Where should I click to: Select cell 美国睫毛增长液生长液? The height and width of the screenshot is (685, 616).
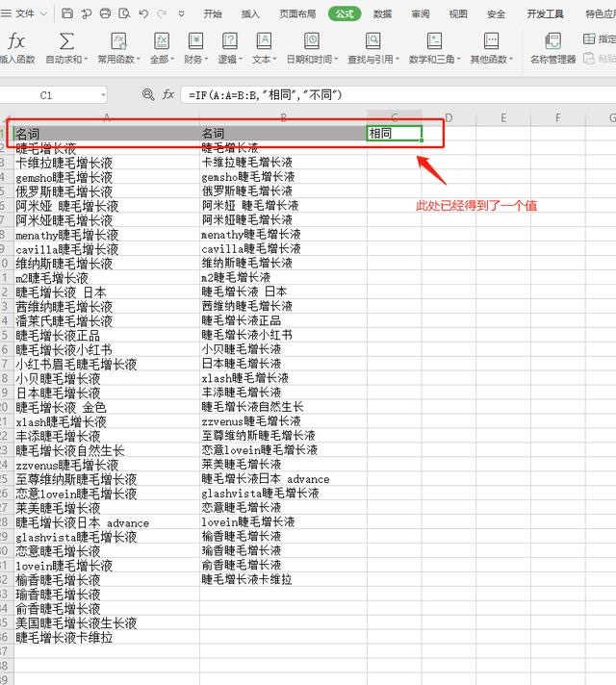(107, 623)
